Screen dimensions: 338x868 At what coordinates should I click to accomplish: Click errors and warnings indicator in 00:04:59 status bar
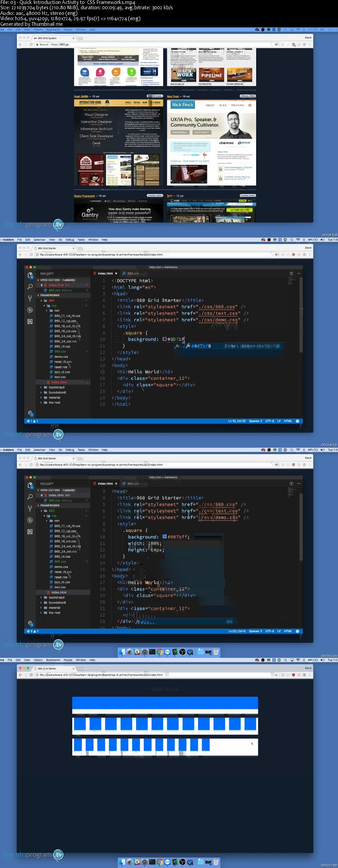[x=33, y=421]
